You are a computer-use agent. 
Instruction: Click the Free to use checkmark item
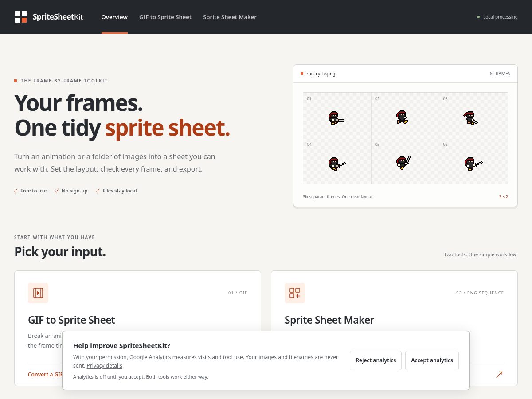30,191
